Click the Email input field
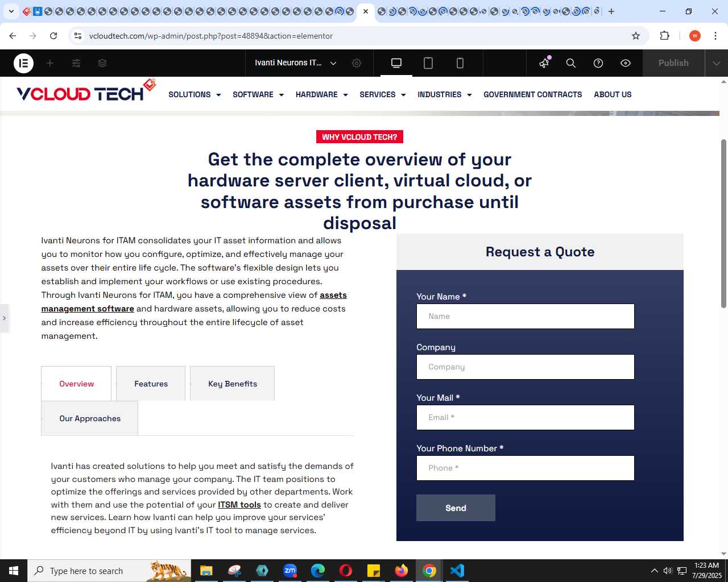728x582 pixels. (526, 417)
